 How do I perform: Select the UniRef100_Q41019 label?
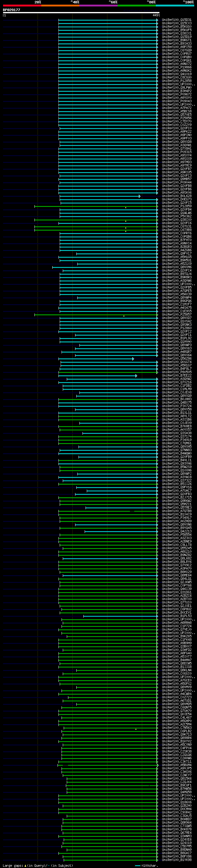click(x=177, y=74)
